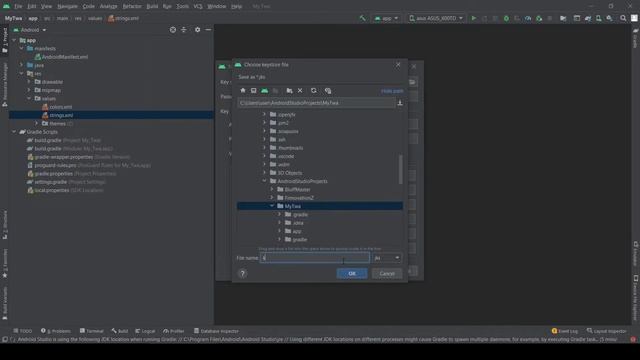Click the File name input field

pyautogui.click(x=315, y=258)
